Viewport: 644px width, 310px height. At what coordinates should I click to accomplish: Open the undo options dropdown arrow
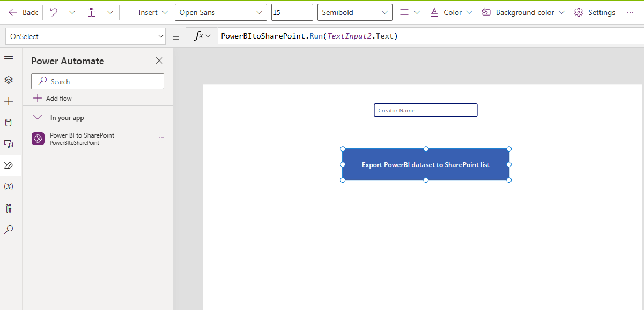tap(72, 12)
